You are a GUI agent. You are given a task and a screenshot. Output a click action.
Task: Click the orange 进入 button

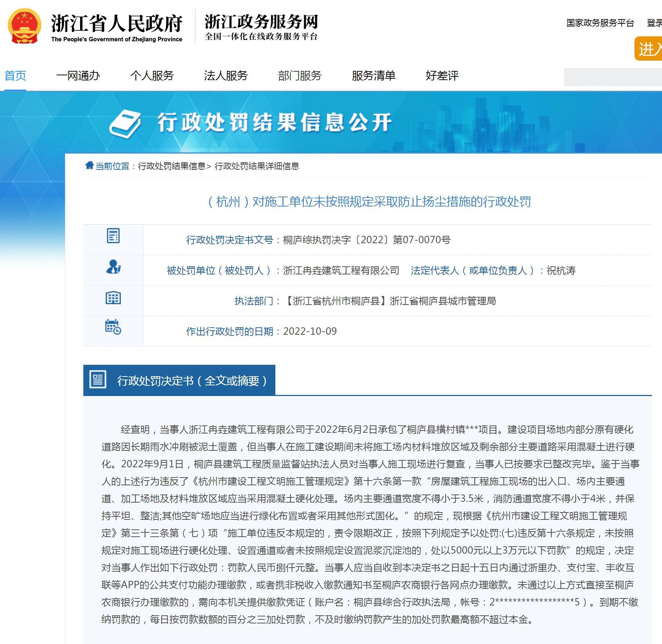pyautogui.click(x=648, y=48)
